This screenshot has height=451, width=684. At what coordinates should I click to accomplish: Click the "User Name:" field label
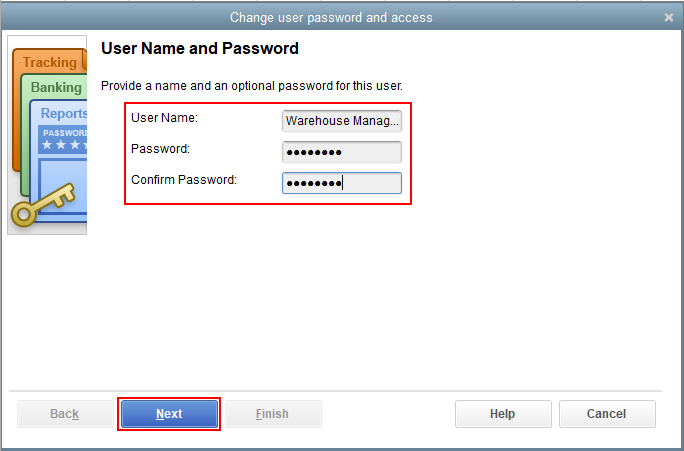coord(165,118)
